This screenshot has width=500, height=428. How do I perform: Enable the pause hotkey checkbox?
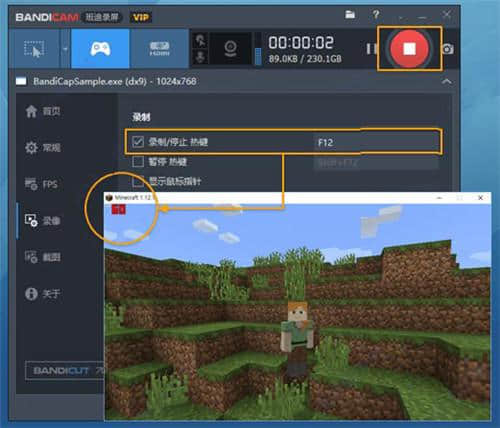[138, 162]
